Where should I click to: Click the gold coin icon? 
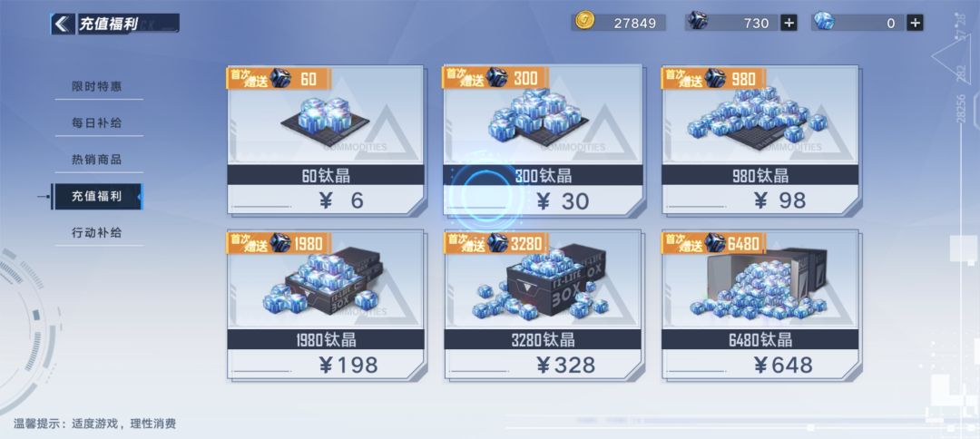click(584, 22)
